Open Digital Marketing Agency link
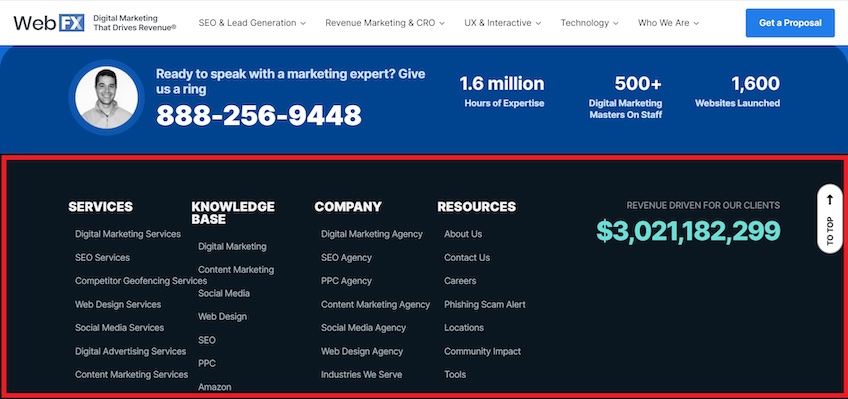Viewport: 848px width, 399px height. 372,234
